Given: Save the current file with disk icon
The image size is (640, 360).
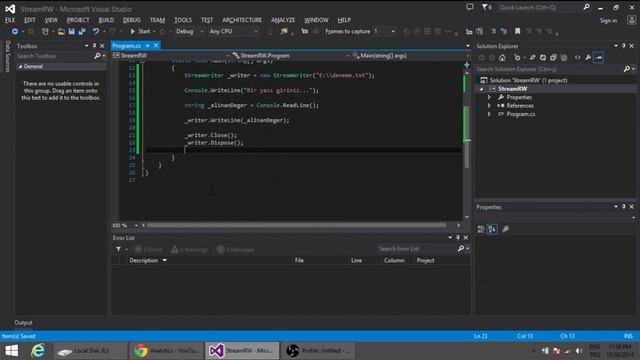Looking at the screenshot, I should (71, 31).
